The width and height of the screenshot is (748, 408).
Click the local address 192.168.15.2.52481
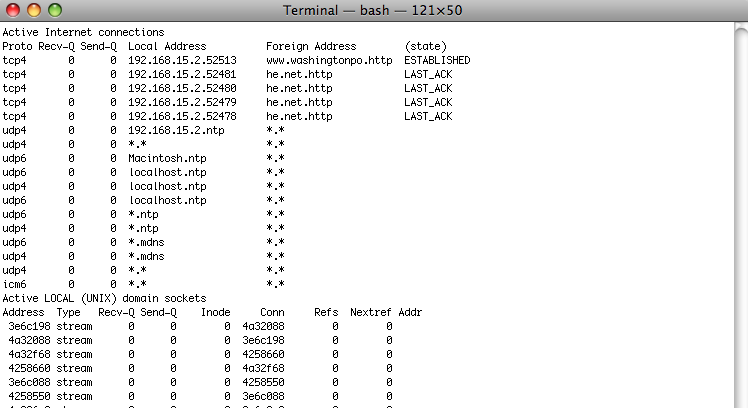tap(182, 74)
